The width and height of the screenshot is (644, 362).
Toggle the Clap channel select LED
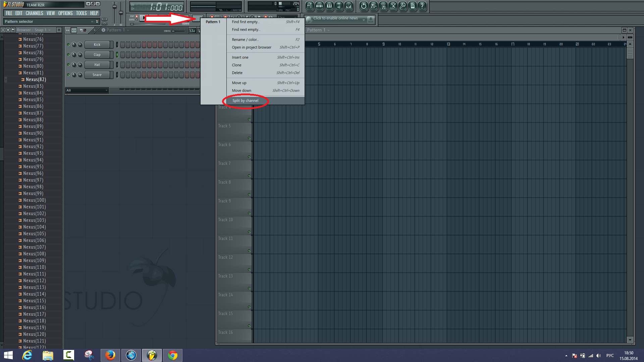point(117,55)
